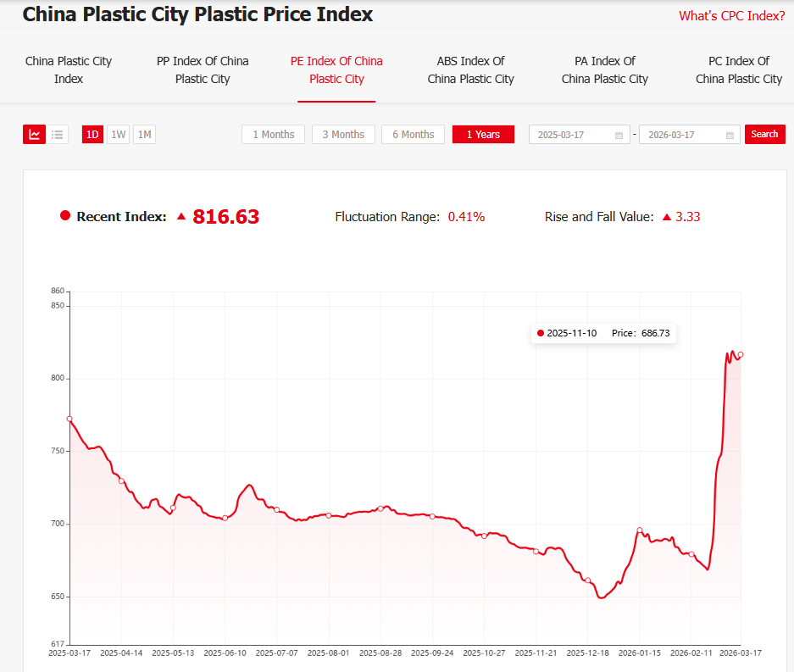The height and width of the screenshot is (672, 794).
Task: Open the calendar icon on the end date field
Action: 730,134
